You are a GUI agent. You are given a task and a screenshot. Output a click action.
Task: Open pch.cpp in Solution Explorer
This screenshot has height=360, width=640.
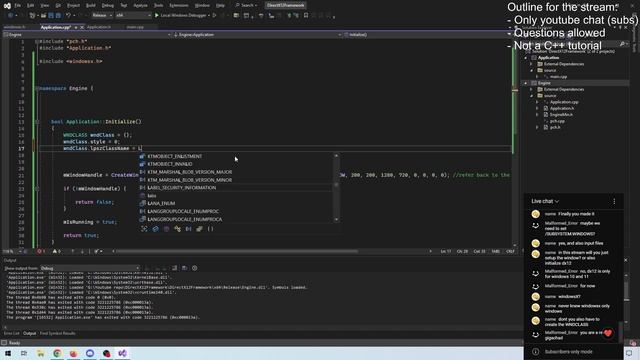(x=557, y=121)
